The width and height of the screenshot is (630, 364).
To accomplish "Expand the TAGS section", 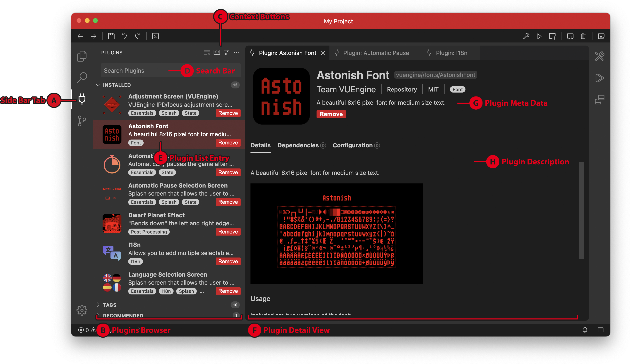I will pos(167,305).
